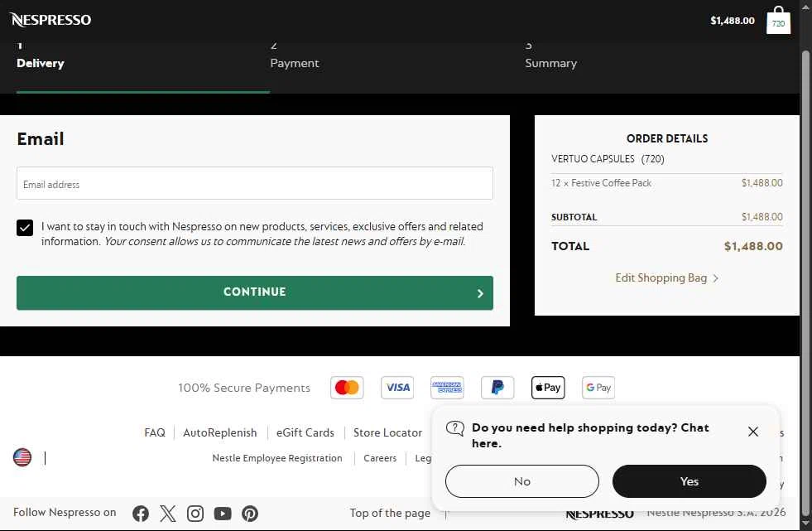Open the eGift Cards footer link
The height and width of the screenshot is (531, 812).
pyautogui.click(x=305, y=432)
